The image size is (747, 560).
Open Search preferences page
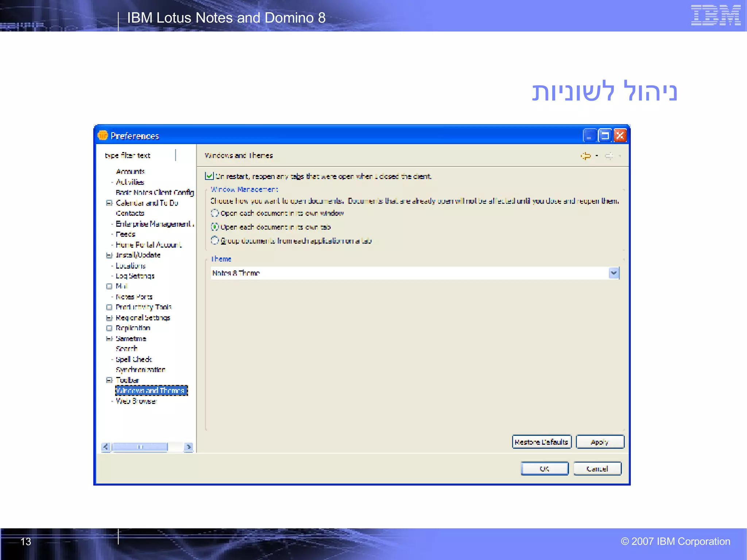coord(126,349)
